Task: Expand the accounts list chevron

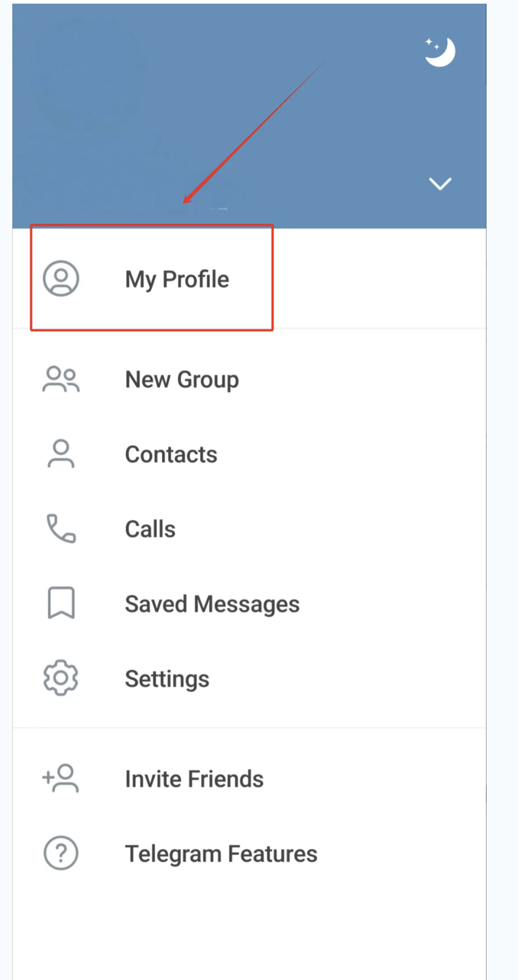Action: [440, 184]
